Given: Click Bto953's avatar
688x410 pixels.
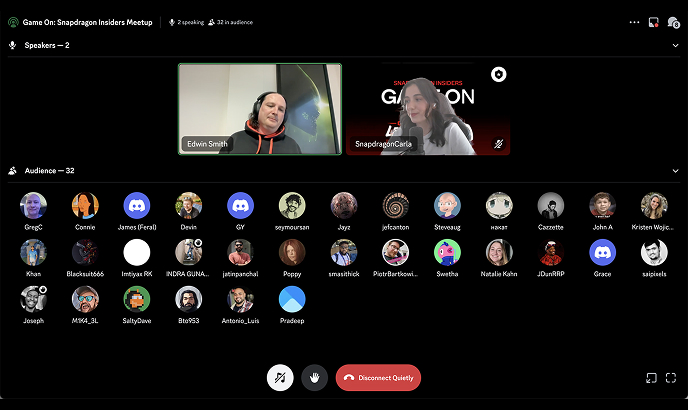Looking at the screenshot, I should point(189,299).
